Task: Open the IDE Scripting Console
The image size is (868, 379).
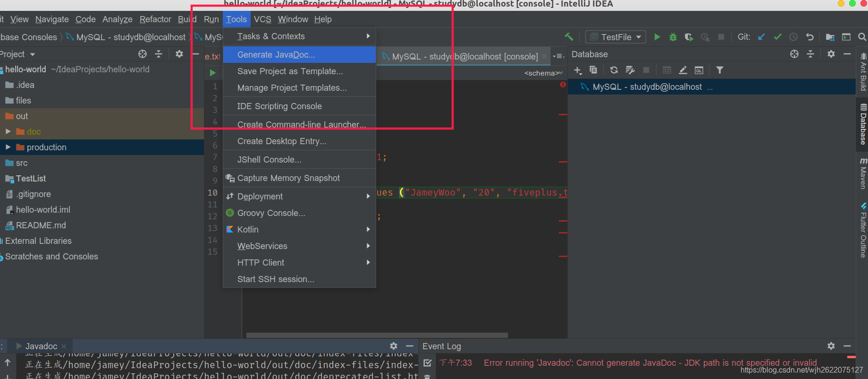Action: pyautogui.click(x=299, y=106)
